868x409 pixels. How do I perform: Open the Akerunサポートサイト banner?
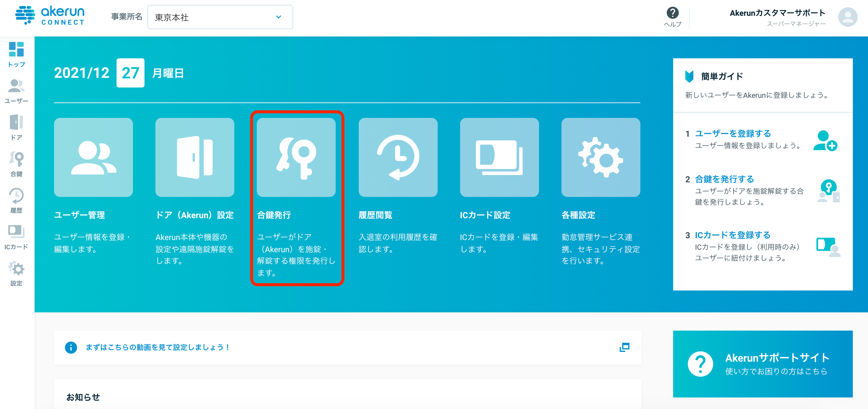(x=763, y=364)
